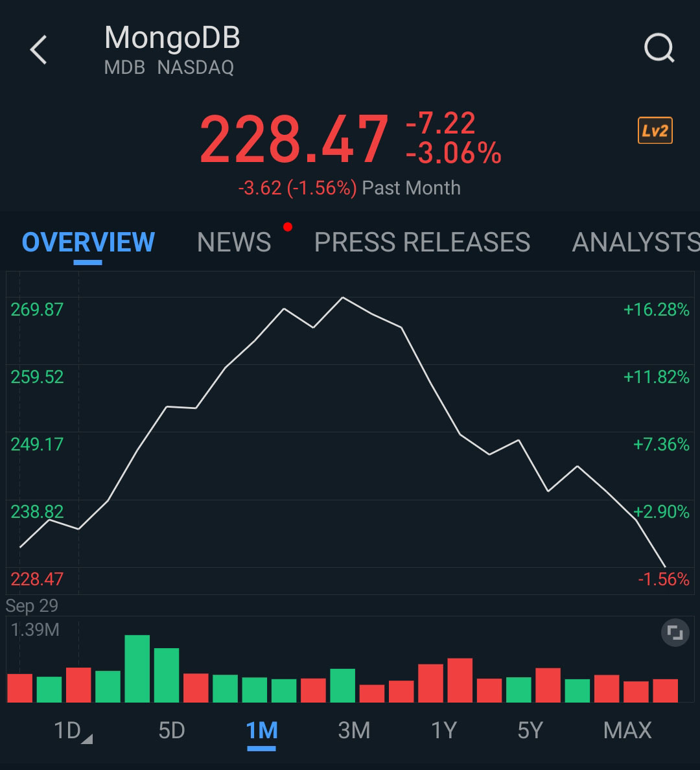Tap the +7.36% axis label
This screenshot has height=770, width=700.
click(661, 445)
